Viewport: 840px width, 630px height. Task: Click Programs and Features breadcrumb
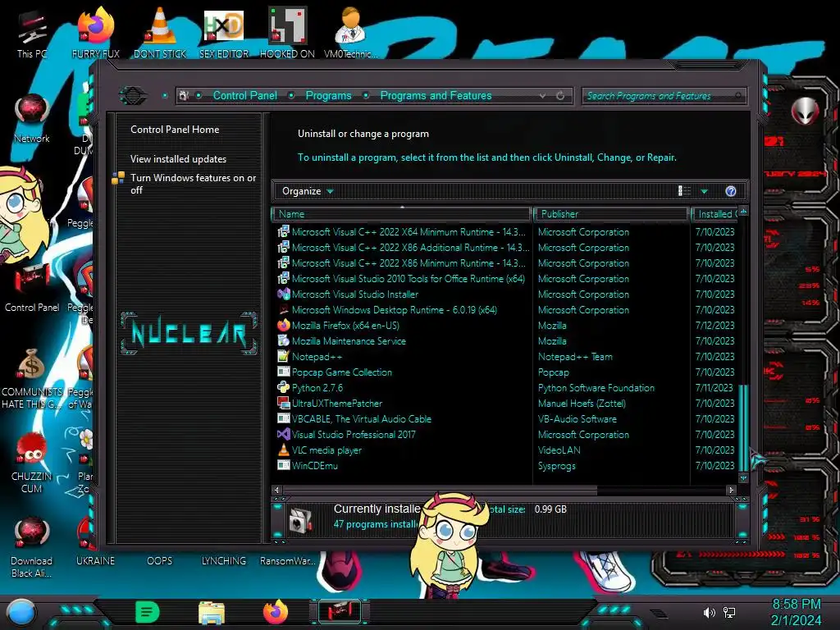pyautogui.click(x=436, y=95)
